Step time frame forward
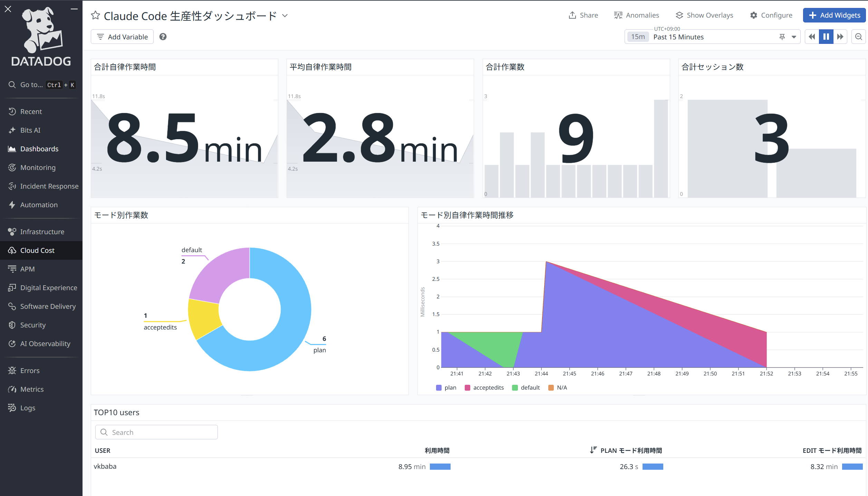 coord(840,37)
